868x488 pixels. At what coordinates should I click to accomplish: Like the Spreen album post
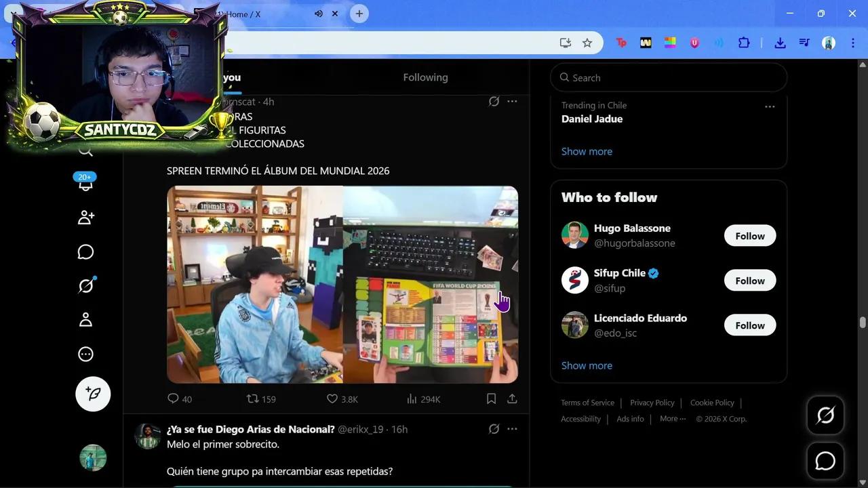(x=342, y=399)
